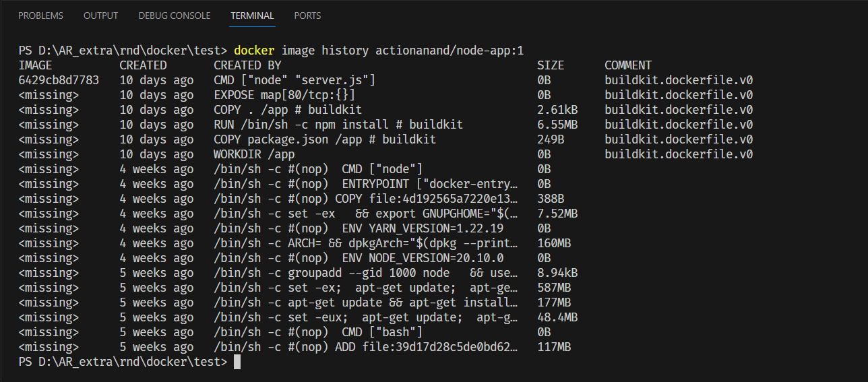Click the word docker in the typed command
868x382 pixels.
(254, 51)
